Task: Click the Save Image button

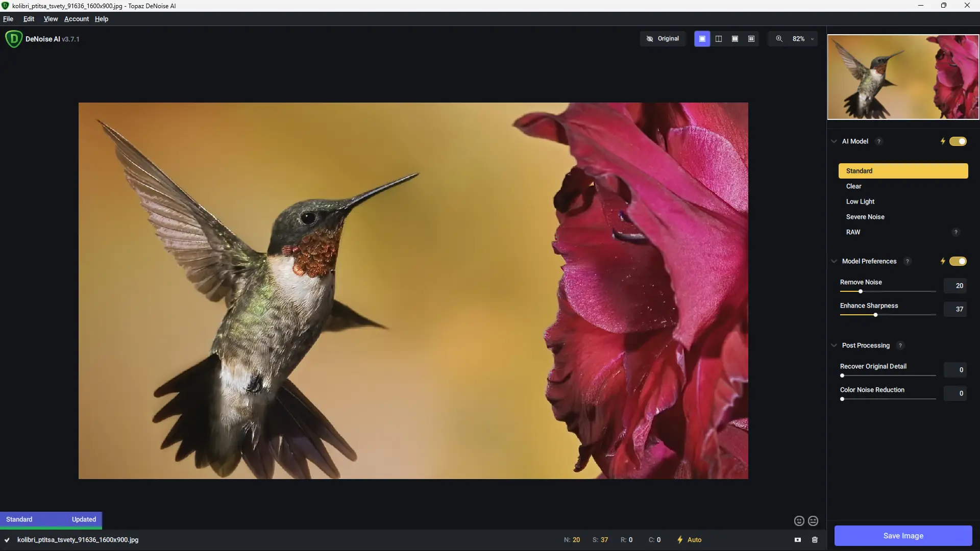Action: point(902,536)
